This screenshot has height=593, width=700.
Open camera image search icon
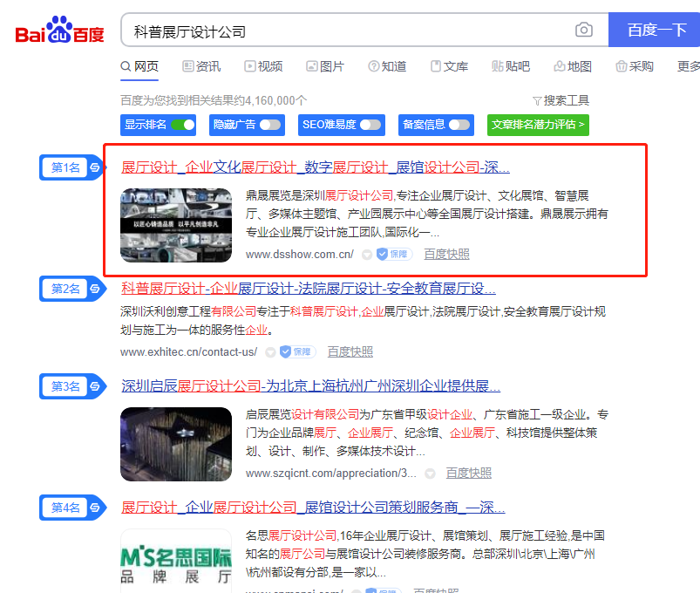pos(583,30)
